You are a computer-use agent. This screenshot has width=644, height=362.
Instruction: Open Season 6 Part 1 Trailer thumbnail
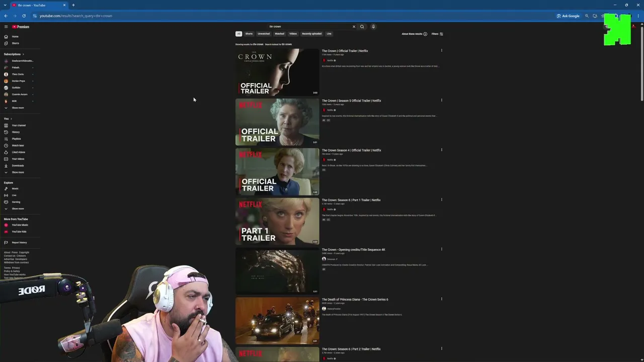[277, 221]
